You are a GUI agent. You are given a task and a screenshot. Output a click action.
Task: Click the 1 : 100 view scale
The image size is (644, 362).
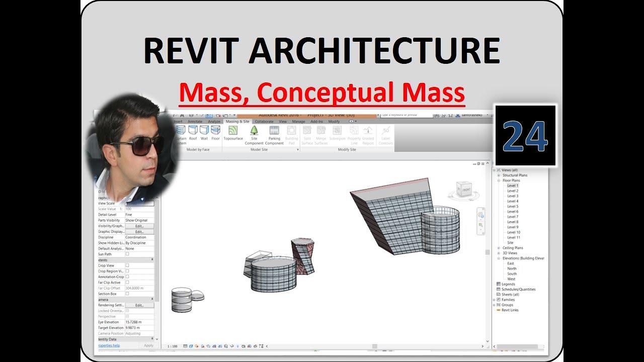point(172,346)
